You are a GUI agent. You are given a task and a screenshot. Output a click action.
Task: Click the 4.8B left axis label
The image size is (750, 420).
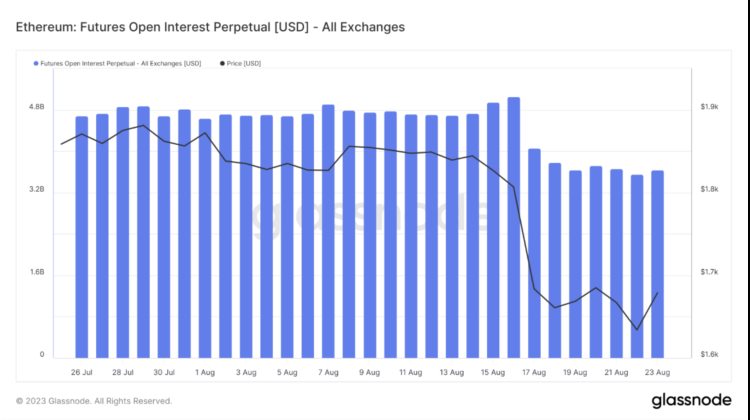(x=36, y=106)
